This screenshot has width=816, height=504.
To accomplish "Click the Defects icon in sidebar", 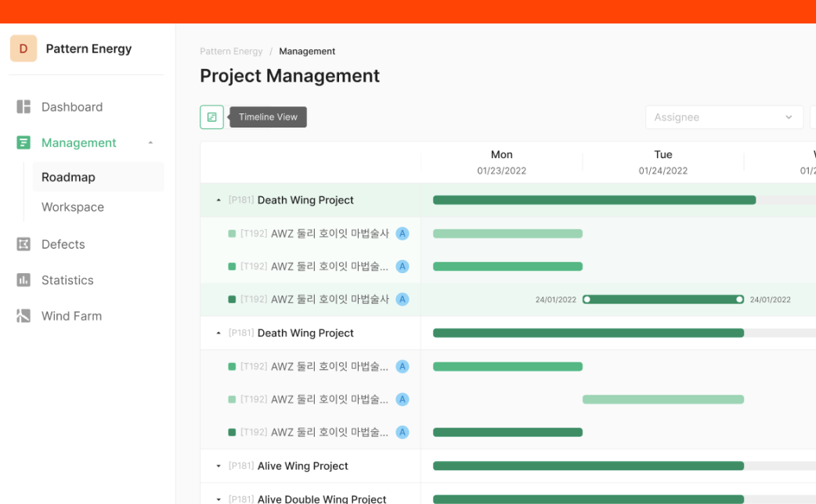I will click(23, 244).
